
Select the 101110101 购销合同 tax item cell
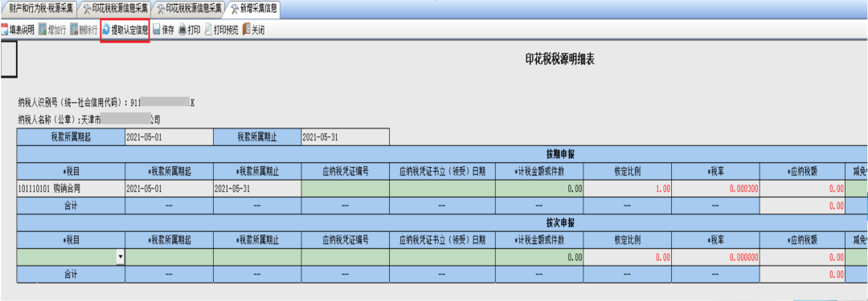pyautogui.click(x=72, y=188)
